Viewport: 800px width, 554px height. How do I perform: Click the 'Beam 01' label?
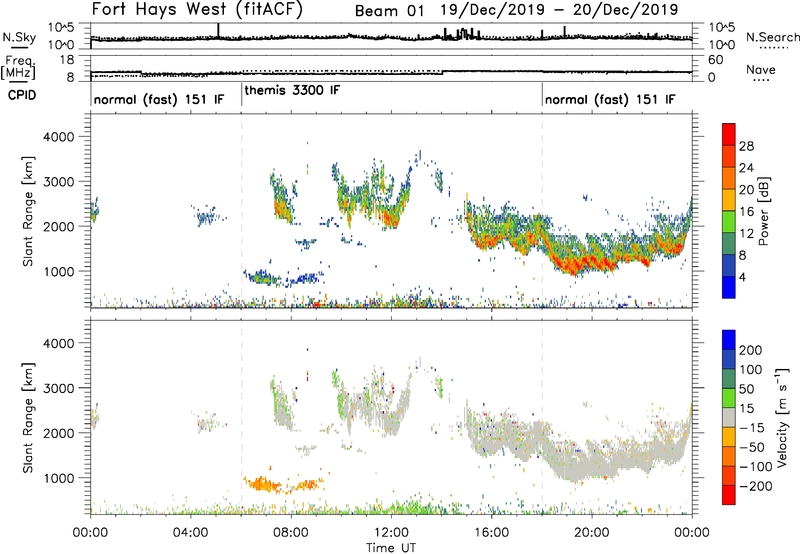coord(389,11)
